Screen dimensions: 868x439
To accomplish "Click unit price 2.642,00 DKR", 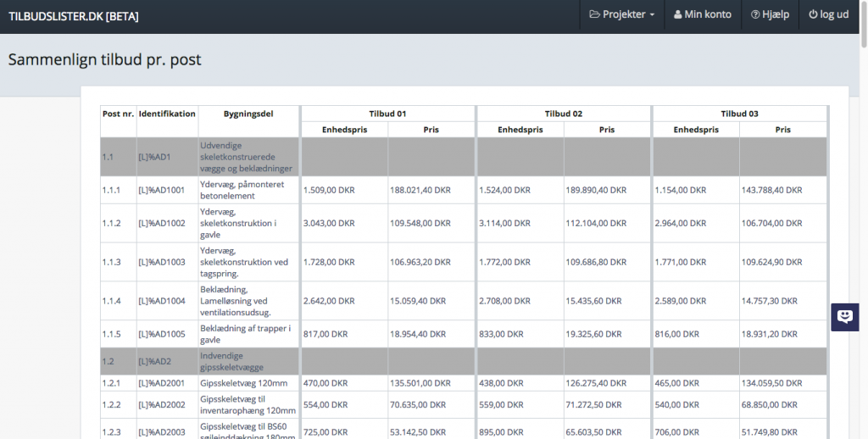I will 329,301.
